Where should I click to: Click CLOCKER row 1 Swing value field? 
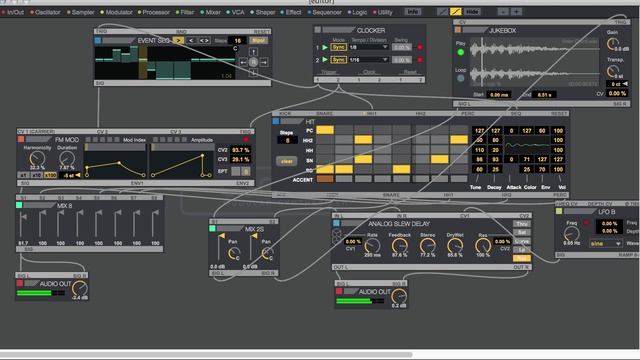[402, 47]
